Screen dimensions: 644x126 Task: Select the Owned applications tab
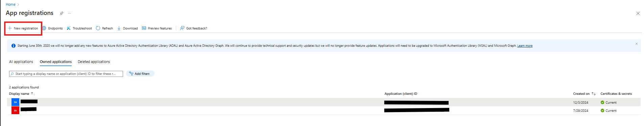pyautogui.click(x=56, y=62)
